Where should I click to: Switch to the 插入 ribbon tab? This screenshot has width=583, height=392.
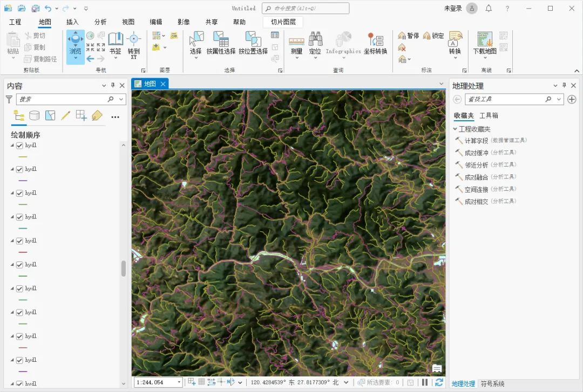(72, 22)
